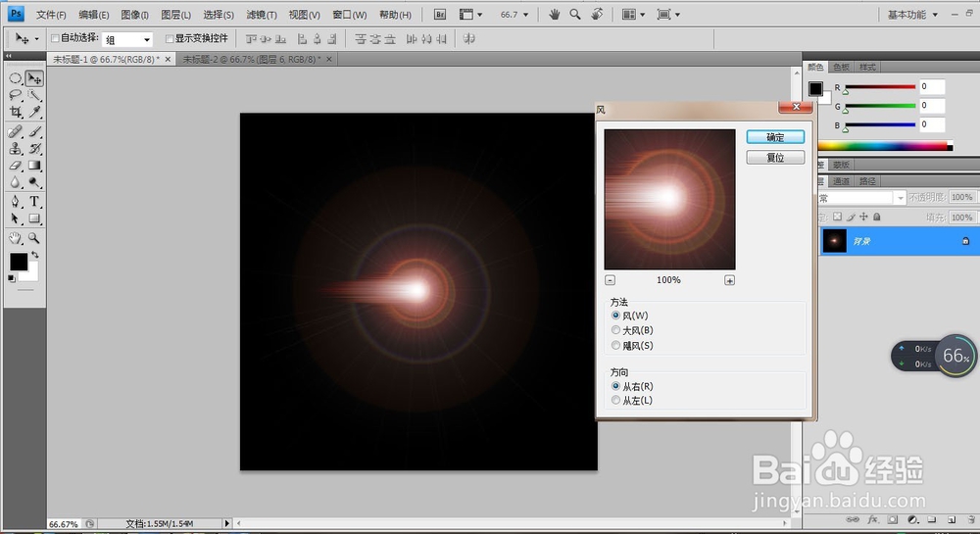The height and width of the screenshot is (534, 980).
Task: Select the Blur tool
Action: tap(16, 182)
